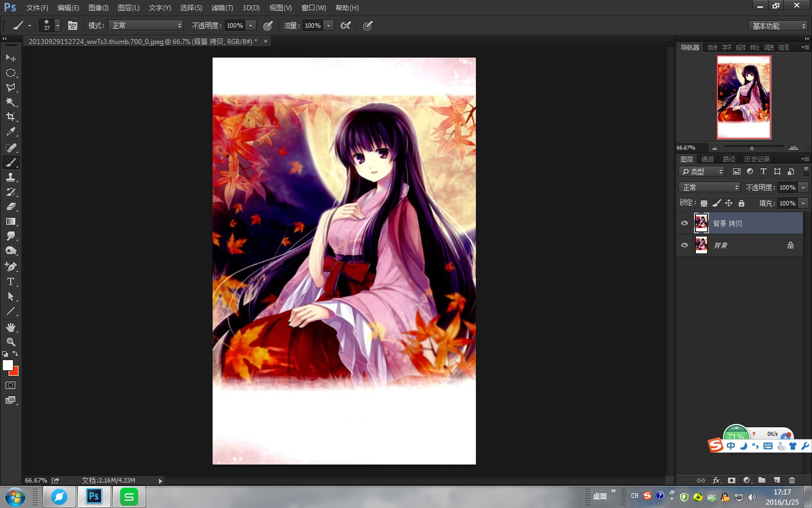812x508 pixels.
Task: Select the Horizontal Type tool
Action: pos(11,281)
